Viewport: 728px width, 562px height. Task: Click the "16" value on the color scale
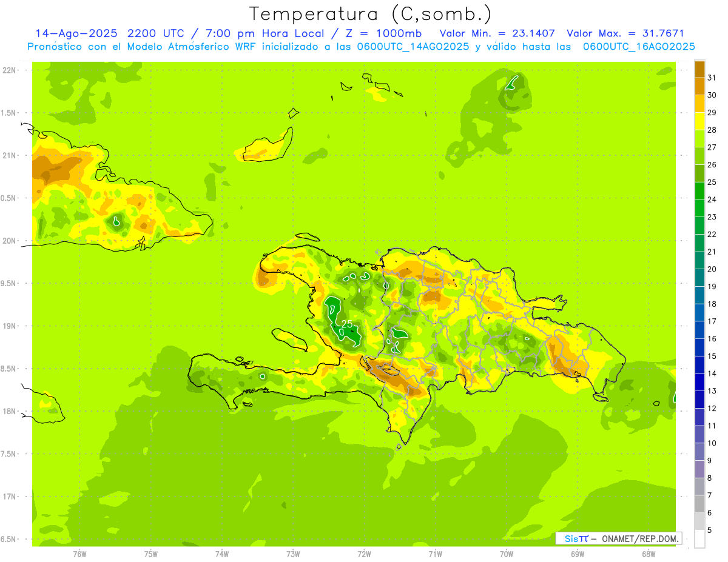pos(712,338)
